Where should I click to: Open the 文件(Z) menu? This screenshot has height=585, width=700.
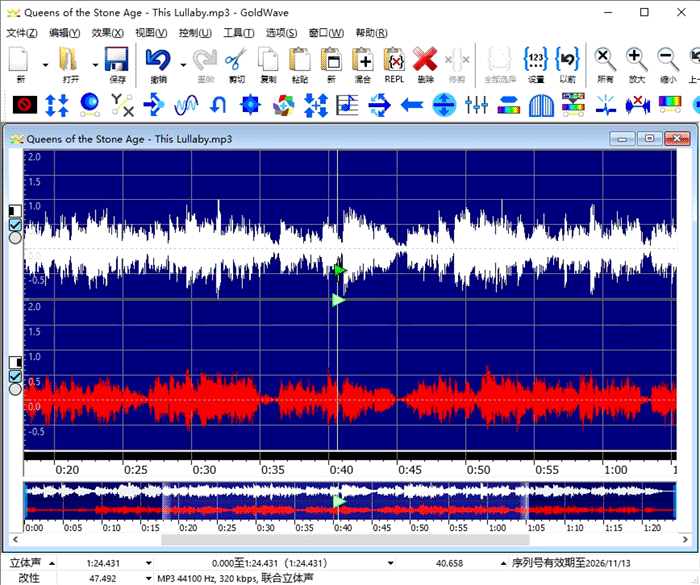(22, 33)
